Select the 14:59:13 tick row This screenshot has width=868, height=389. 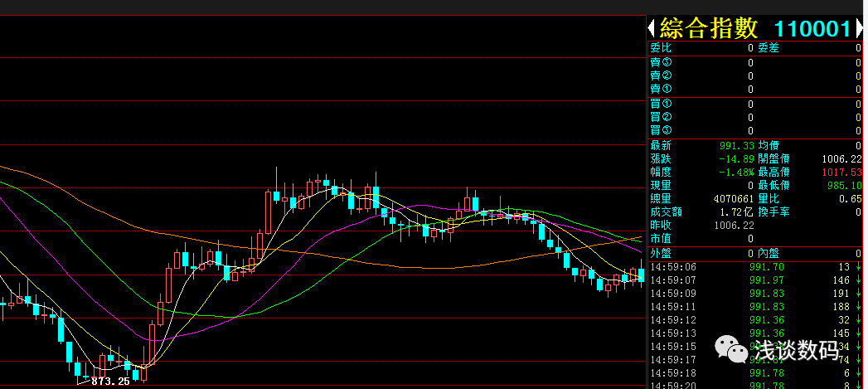pyautogui.click(x=755, y=333)
